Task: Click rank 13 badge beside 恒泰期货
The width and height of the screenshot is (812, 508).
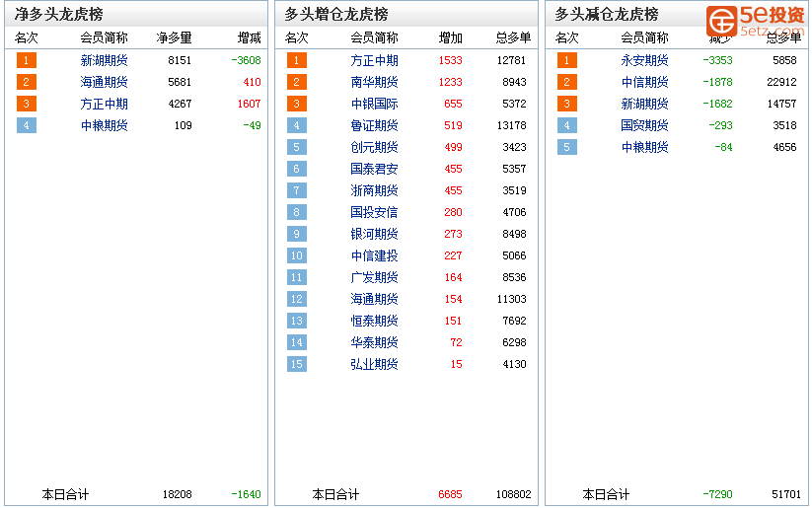Action: (x=297, y=322)
